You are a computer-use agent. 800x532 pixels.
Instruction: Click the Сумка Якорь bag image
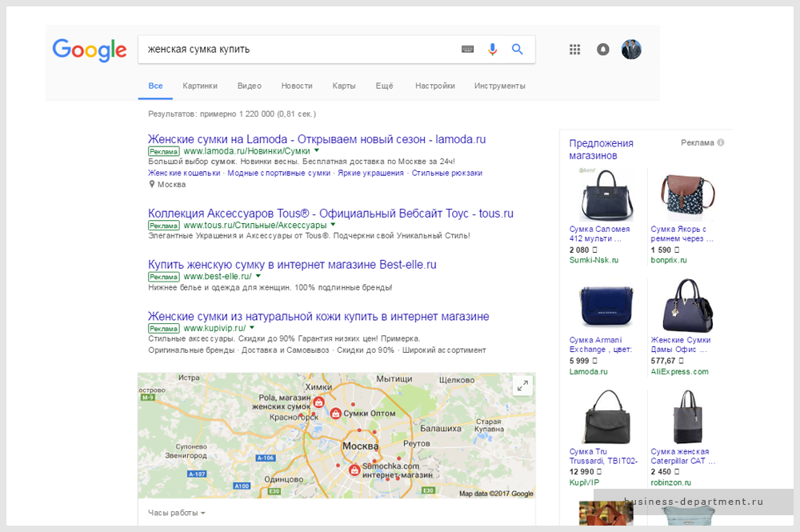tap(688, 195)
